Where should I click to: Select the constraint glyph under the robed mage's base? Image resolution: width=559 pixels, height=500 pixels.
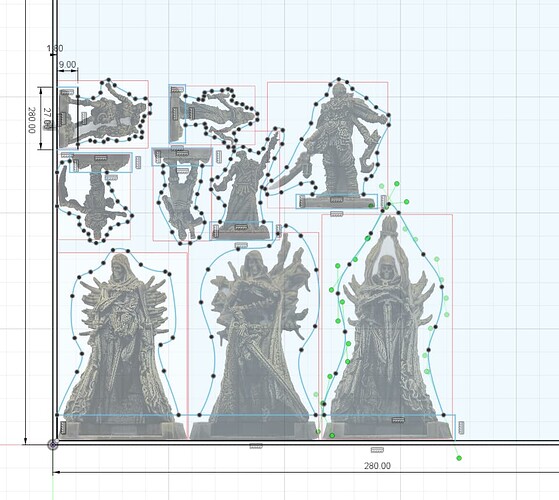click(x=241, y=245)
